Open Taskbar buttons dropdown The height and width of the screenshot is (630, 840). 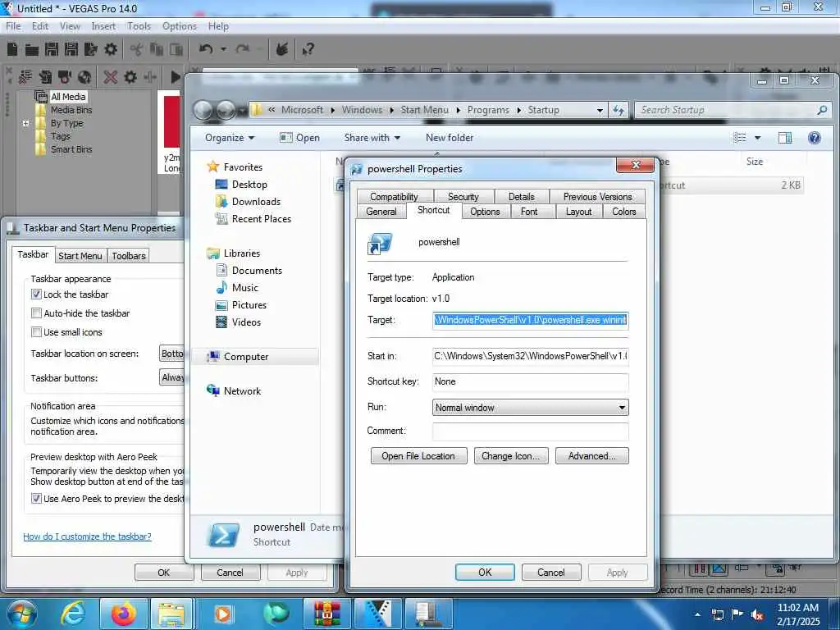click(172, 377)
